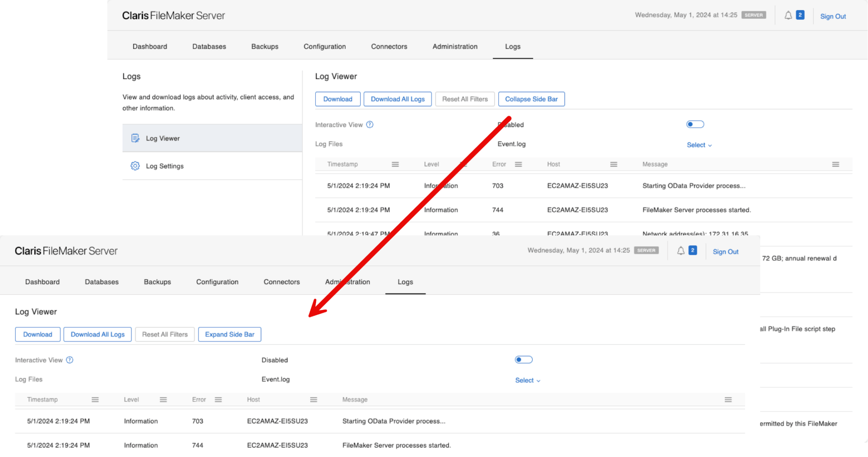Image resolution: width=868 pixels, height=457 pixels.
Task: Open the Level column filter icon
Action: click(463, 164)
